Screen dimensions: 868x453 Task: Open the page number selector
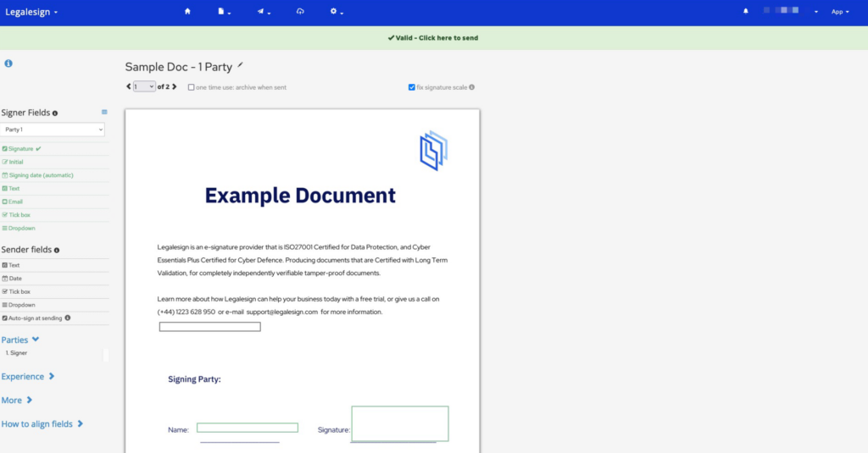[x=144, y=86]
